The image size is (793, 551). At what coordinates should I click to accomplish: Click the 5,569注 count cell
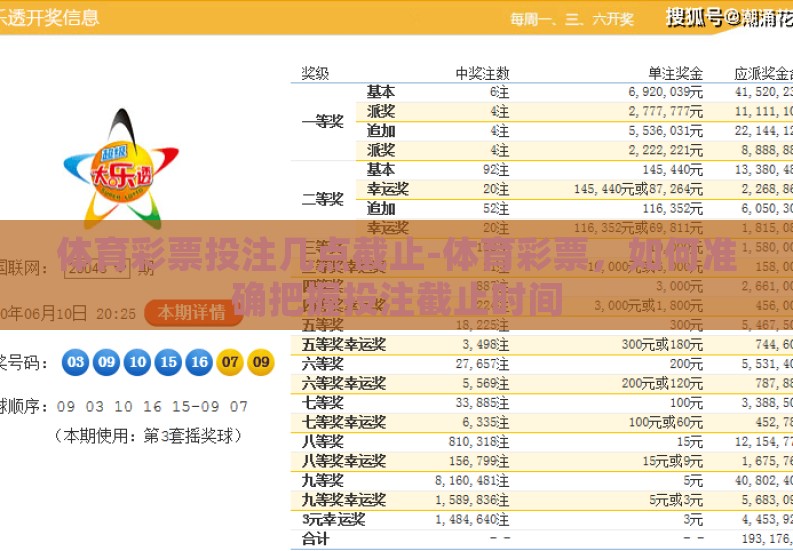(486, 384)
